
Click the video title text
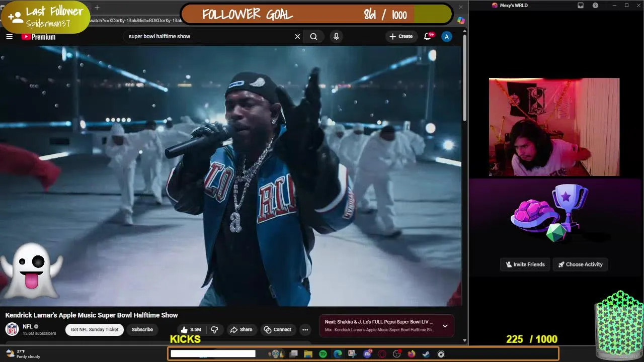pos(92,315)
